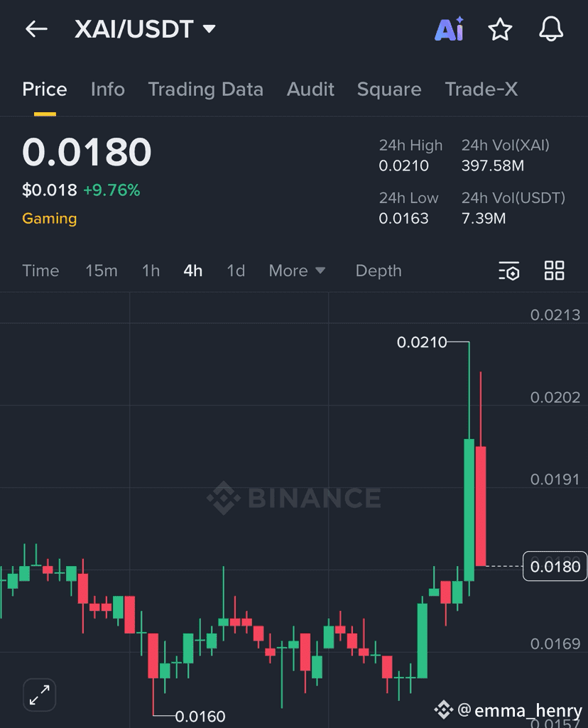Image resolution: width=588 pixels, height=728 pixels.
Task: Tap the 0.0202 price axis label
Action: (555, 398)
